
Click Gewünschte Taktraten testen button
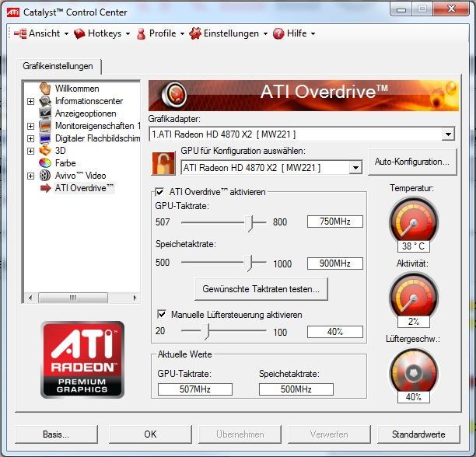pos(261,289)
